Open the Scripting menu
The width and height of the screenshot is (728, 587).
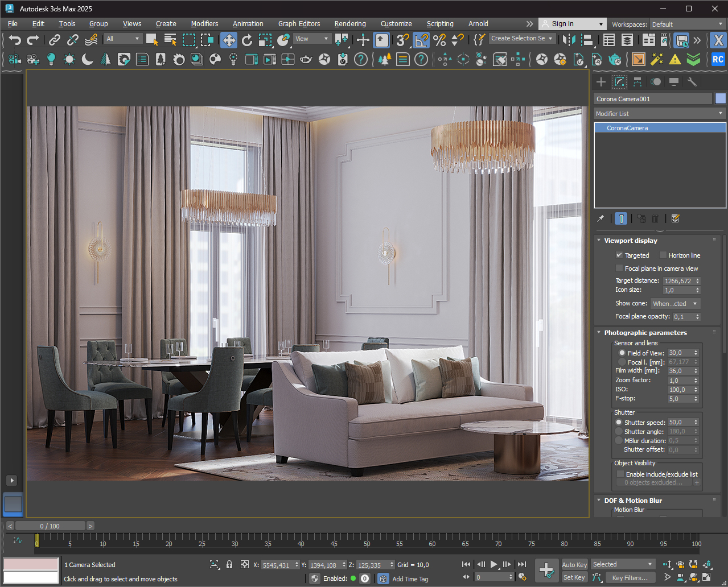440,24
